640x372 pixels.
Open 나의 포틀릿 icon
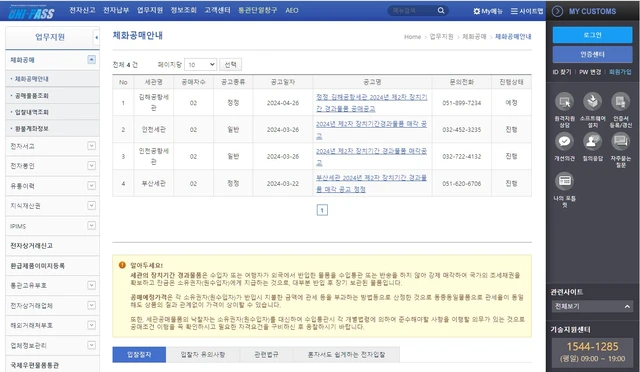pos(564,181)
